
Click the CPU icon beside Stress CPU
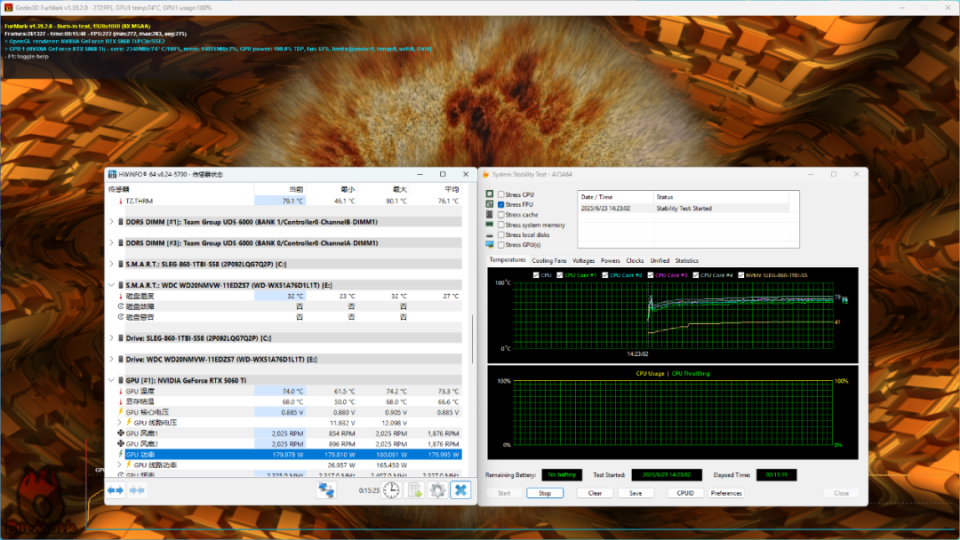489,194
